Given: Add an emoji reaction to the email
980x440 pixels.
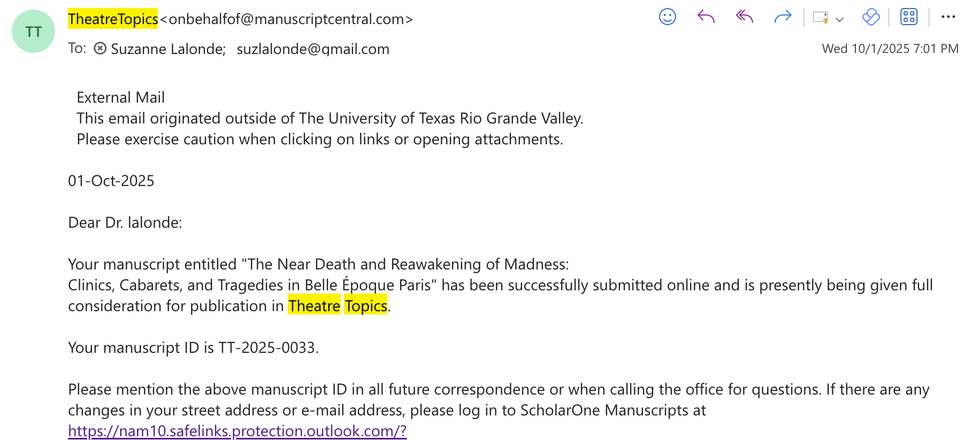Looking at the screenshot, I should click(667, 17).
